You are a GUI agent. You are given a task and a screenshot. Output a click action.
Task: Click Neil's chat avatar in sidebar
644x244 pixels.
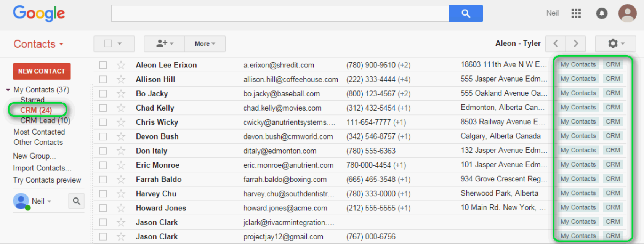point(21,201)
